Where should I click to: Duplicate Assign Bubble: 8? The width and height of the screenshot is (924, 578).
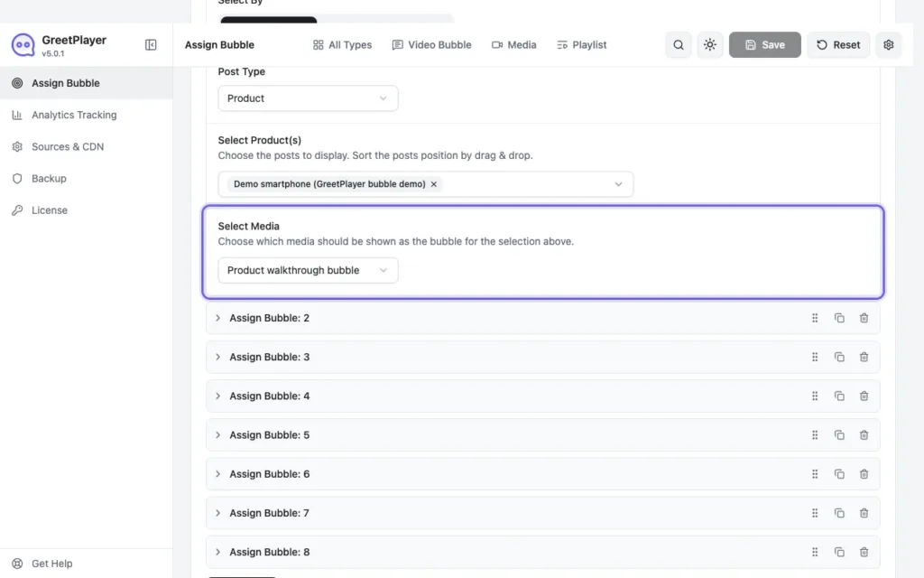click(x=839, y=552)
